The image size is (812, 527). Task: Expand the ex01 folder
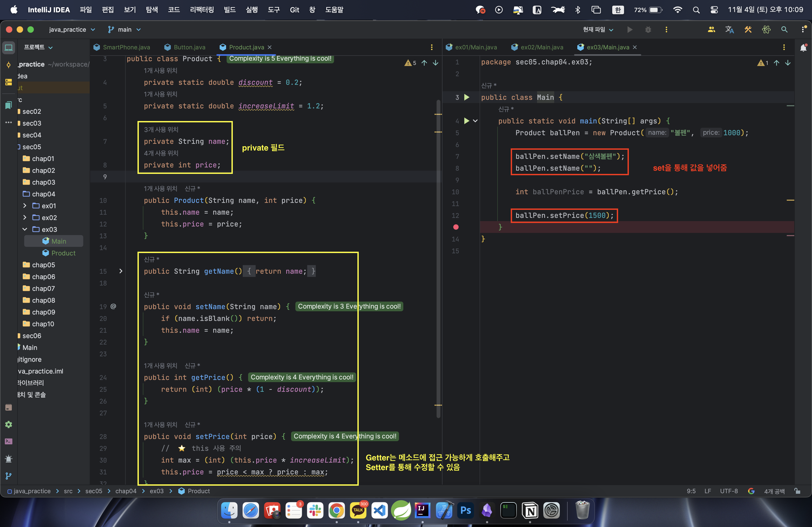point(25,206)
